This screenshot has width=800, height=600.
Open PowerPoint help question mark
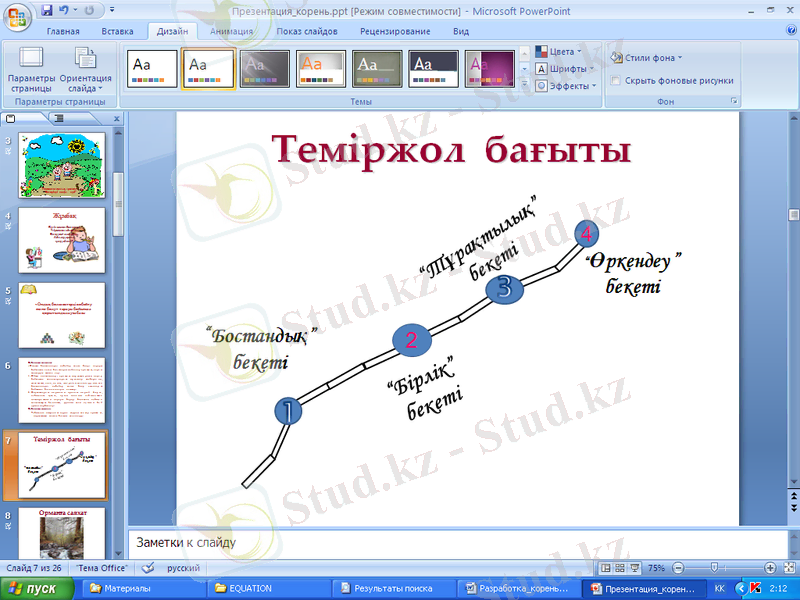click(791, 31)
